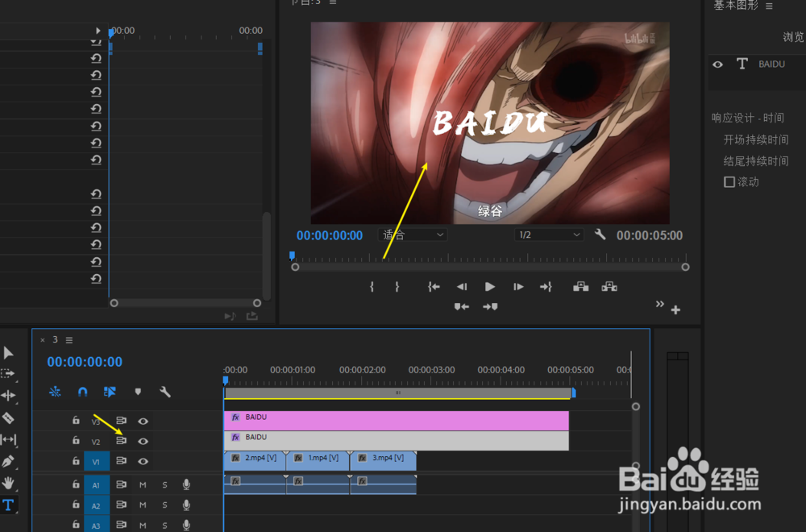
Task: Open the sequence 3 panel menu
Action: (x=69, y=340)
